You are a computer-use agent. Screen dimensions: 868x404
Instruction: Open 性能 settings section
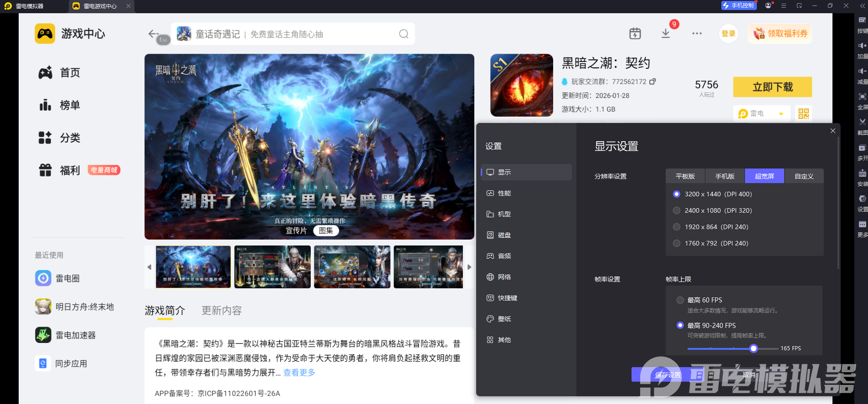click(x=504, y=193)
